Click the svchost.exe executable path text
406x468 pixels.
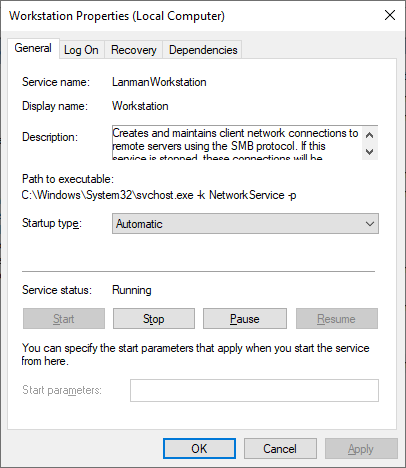pyautogui.click(x=159, y=195)
